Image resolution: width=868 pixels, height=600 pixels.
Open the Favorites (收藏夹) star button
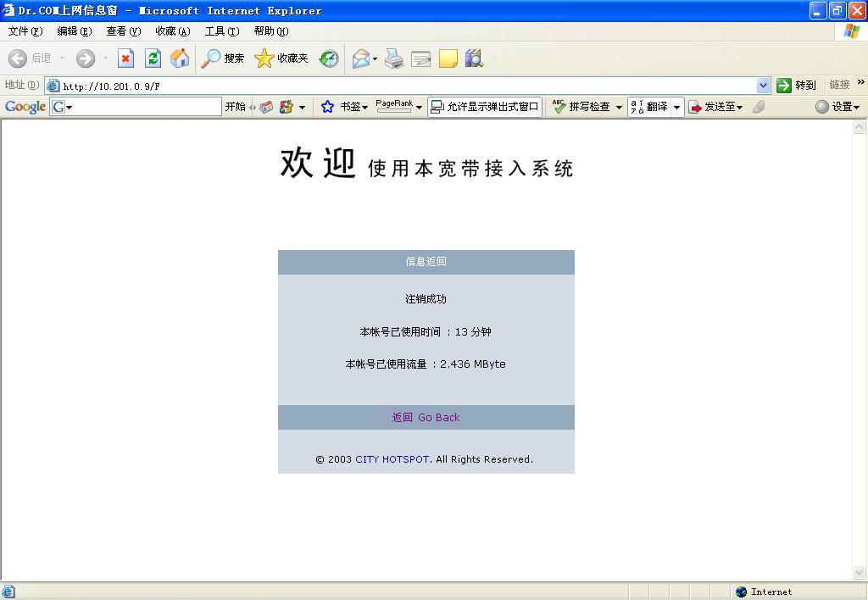[281, 58]
